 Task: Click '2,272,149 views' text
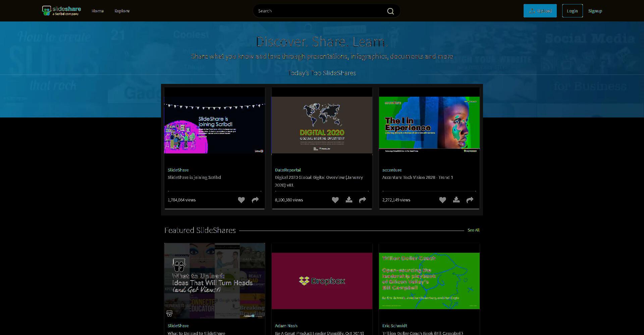(x=396, y=200)
